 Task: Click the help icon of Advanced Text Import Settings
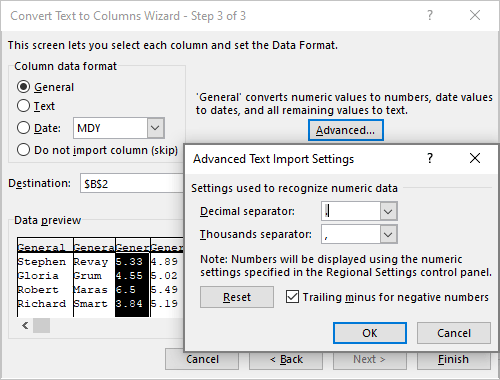click(430, 158)
